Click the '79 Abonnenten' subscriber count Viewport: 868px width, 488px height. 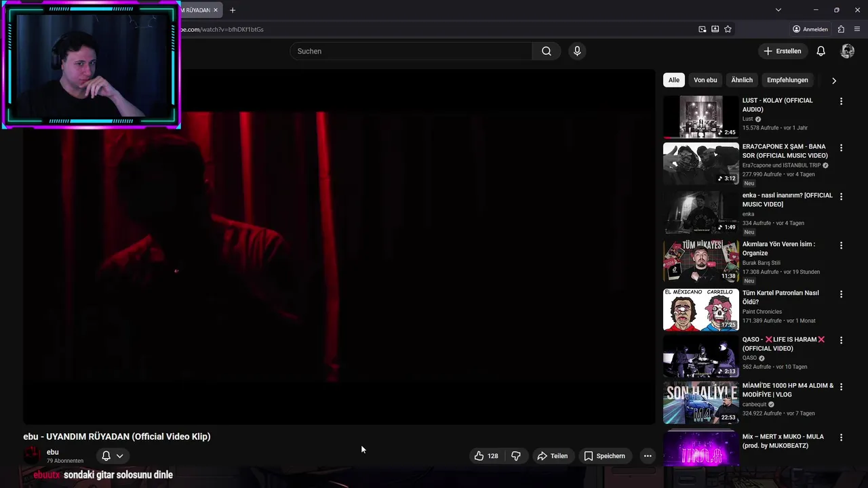pos(65,461)
